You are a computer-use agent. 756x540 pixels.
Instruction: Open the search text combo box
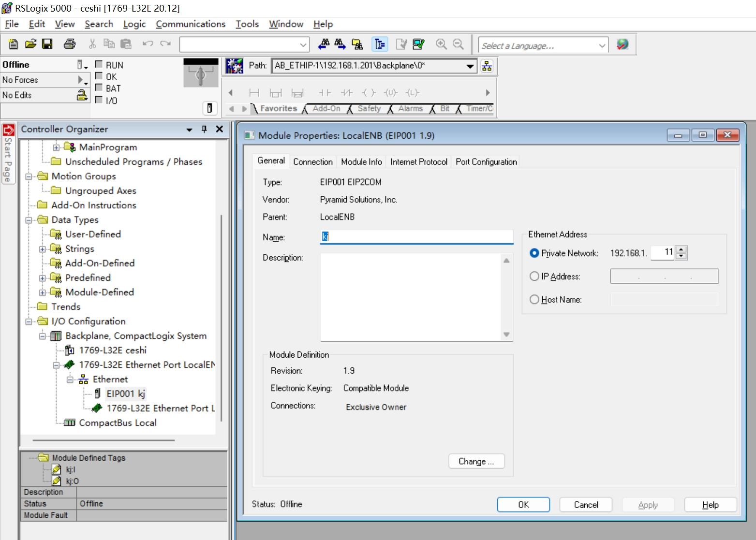[244, 44]
